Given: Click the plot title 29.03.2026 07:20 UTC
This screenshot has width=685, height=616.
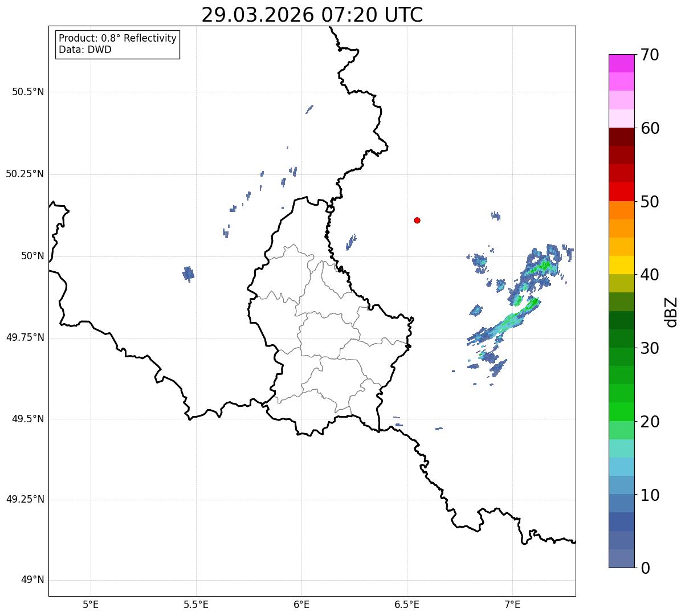Looking at the screenshot, I should tap(312, 15).
